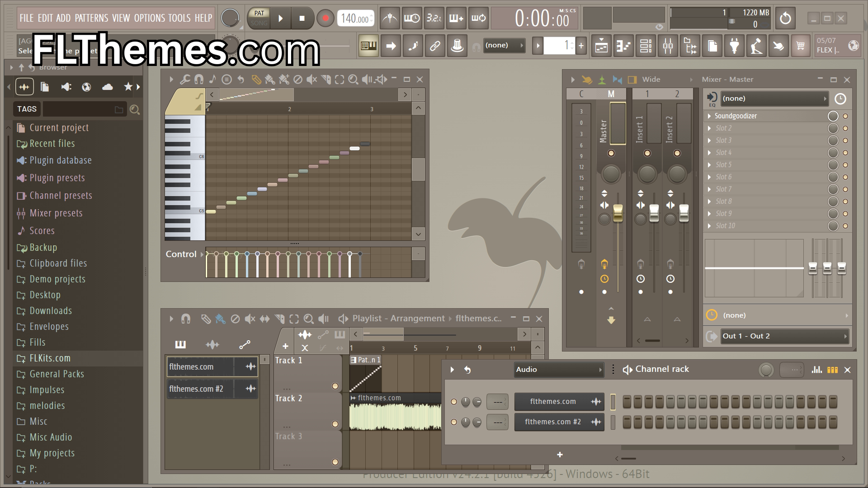Toggle PAT/SONG mode switch
Image resolution: width=868 pixels, height=488 pixels.
click(259, 18)
